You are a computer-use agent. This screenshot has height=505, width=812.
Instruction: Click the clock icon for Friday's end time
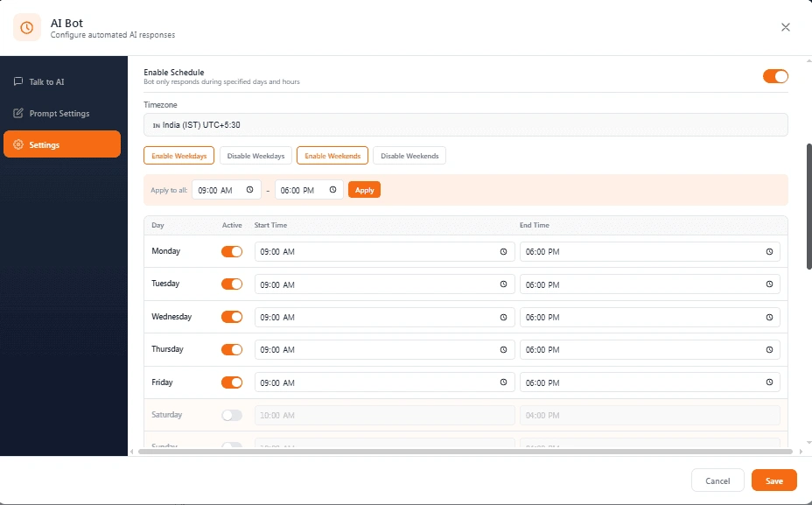pyautogui.click(x=769, y=382)
